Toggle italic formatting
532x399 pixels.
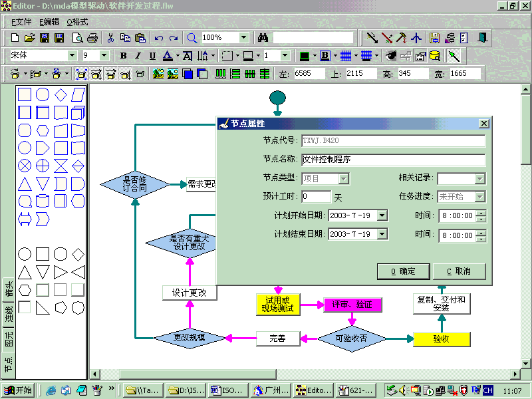[138, 56]
